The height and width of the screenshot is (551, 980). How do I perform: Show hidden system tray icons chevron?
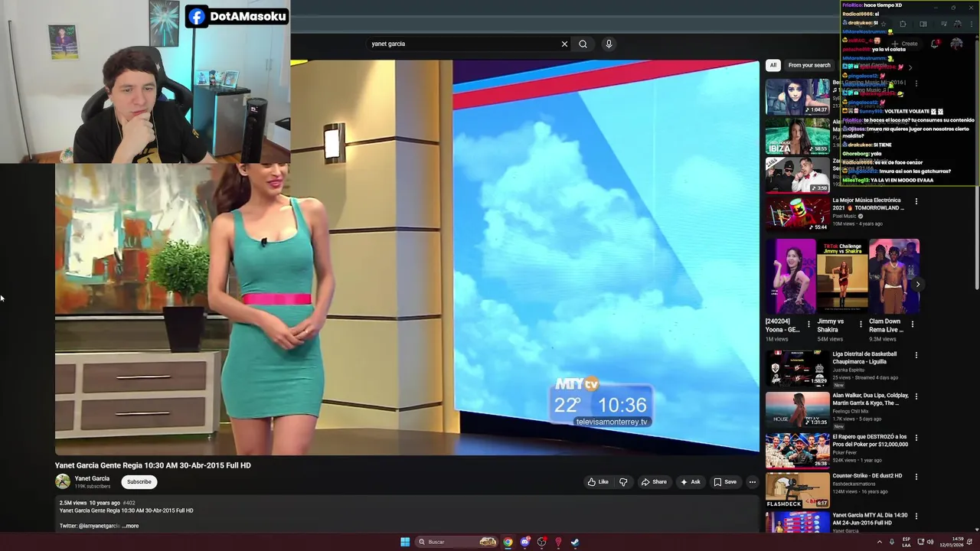879,542
